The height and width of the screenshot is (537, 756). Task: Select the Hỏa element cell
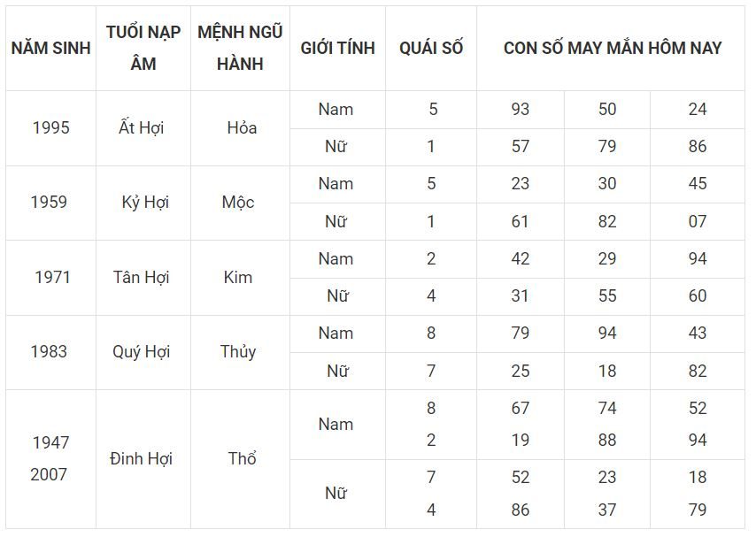pos(241,127)
